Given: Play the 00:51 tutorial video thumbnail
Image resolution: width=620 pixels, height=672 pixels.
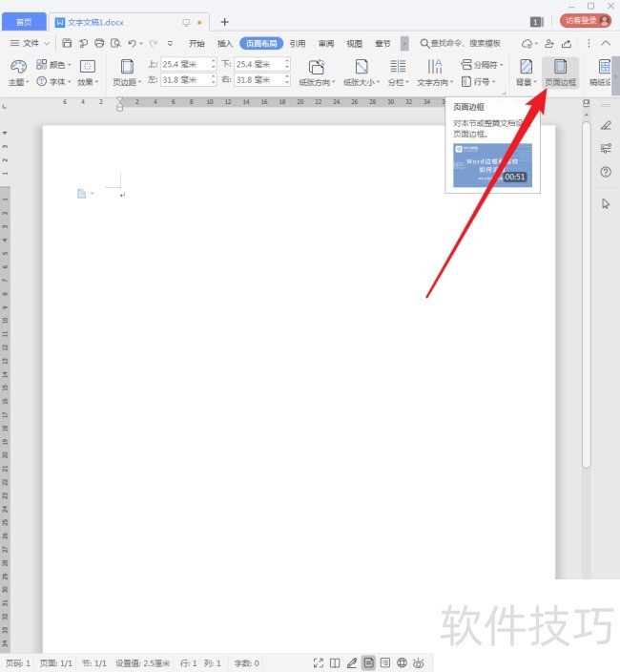Looking at the screenshot, I should (492, 165).
